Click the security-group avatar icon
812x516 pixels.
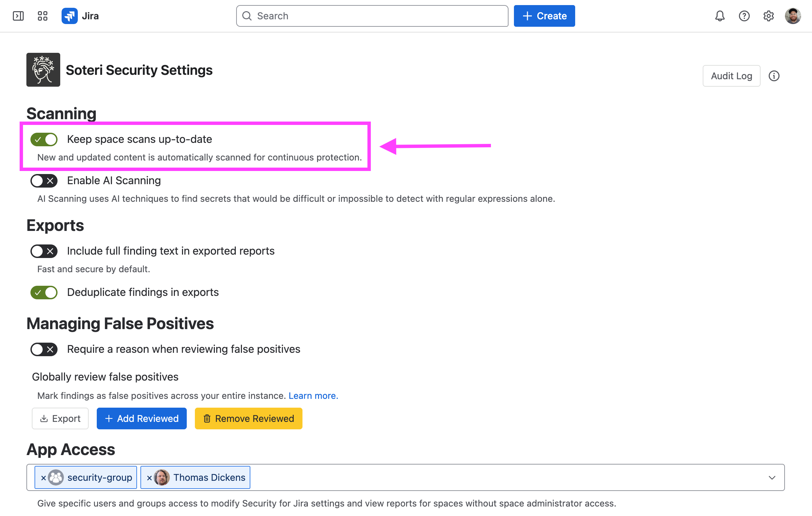(56, 477)
